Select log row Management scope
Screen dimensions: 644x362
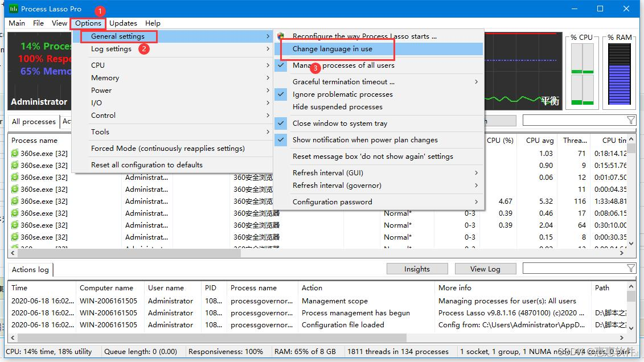click(316, 301)
